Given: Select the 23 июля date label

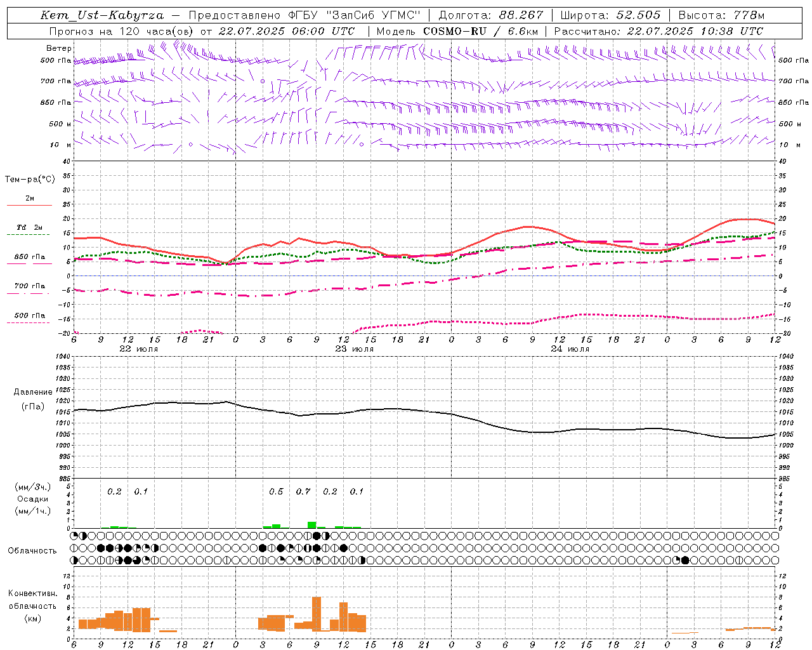Looking at the screenshot, I should [x=354, y=349].
